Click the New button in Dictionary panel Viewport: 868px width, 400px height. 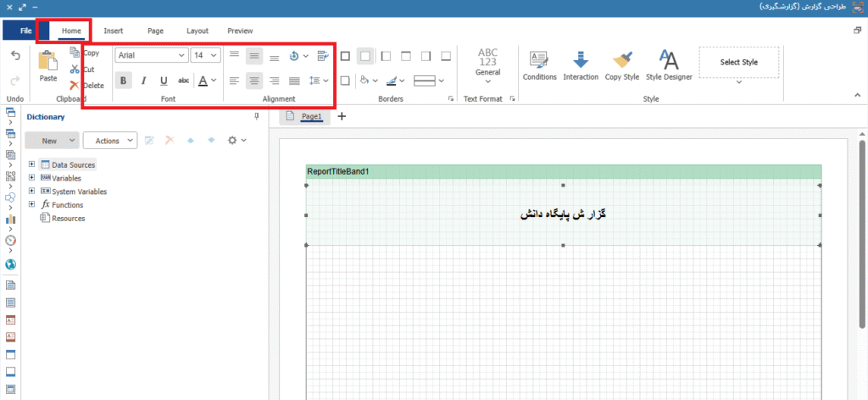pos(51,141)
